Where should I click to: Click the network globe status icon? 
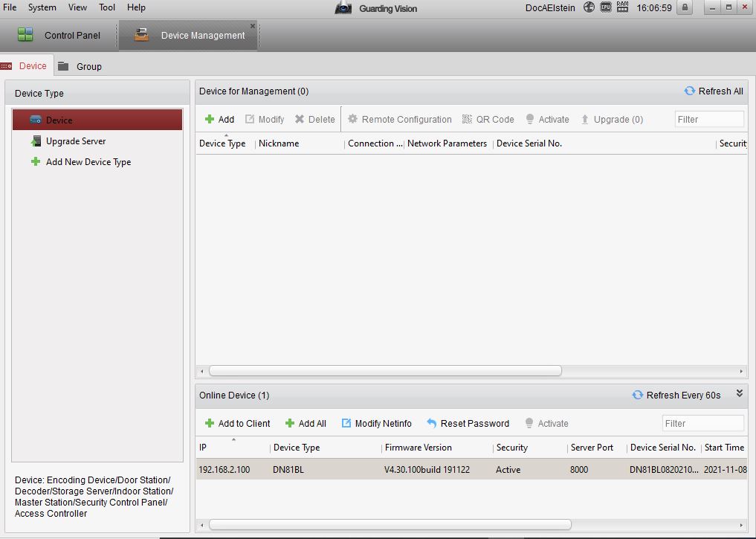[589, 7]
